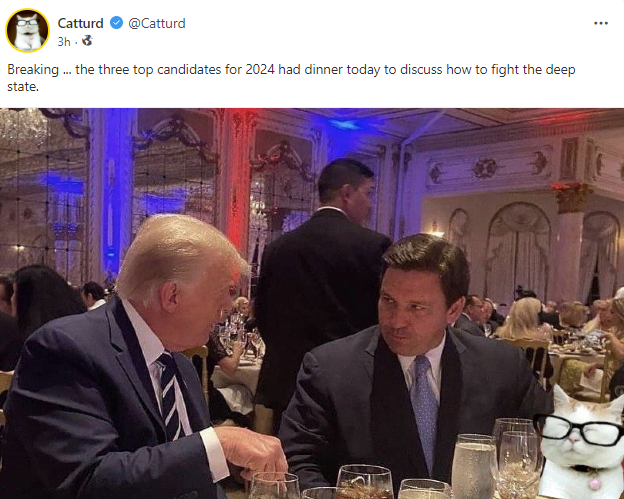Click the post audience icon beside 3h
624x499 pixels.
[87, 41]
